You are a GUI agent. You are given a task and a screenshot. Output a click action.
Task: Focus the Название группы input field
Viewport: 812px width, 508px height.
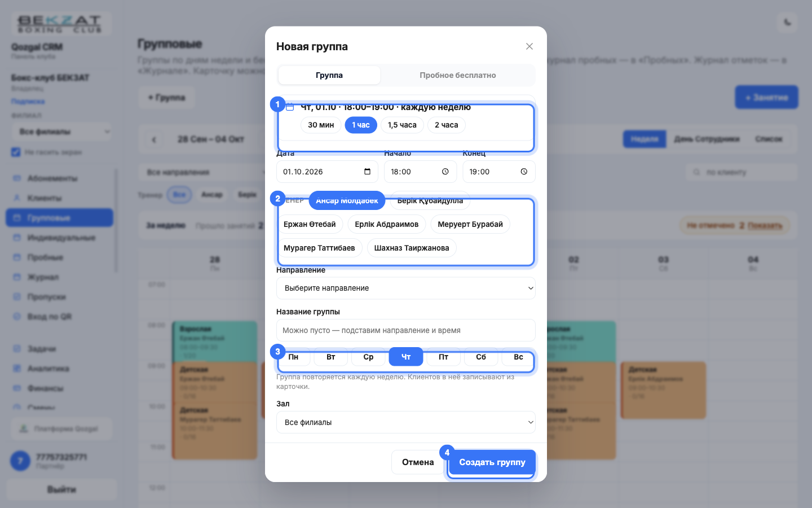[x=406, y=330]
